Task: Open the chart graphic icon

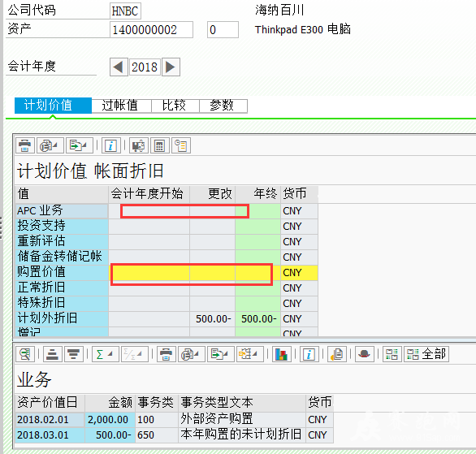Action: click(x=281, y=354)
